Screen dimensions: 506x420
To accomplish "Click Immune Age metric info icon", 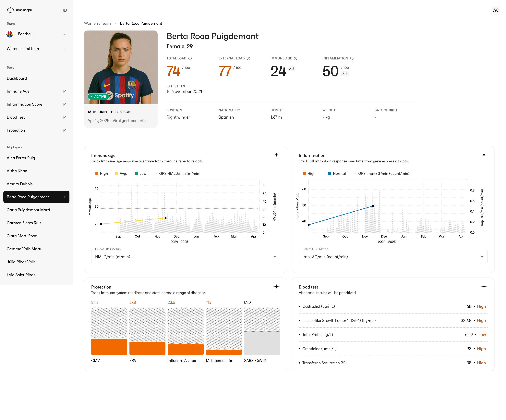I will point(296,58).
